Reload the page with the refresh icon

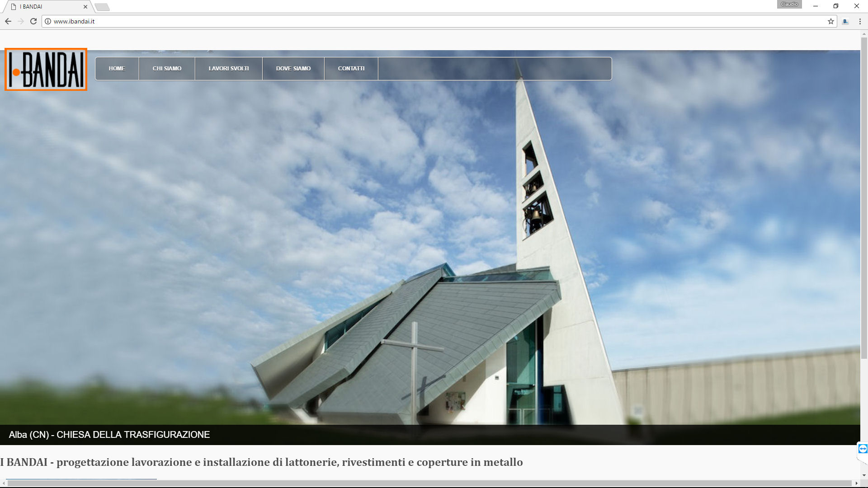(x=33, y=21)
